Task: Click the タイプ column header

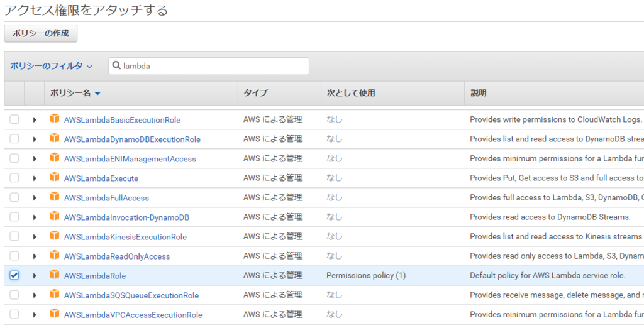Action: (x=255, y=93)
